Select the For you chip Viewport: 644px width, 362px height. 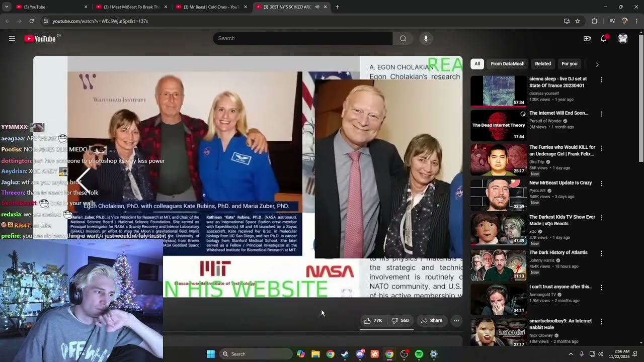[x=570, y=64]
